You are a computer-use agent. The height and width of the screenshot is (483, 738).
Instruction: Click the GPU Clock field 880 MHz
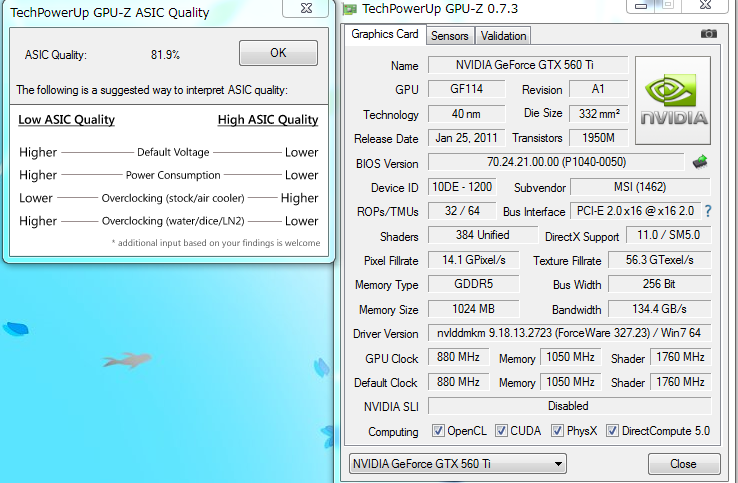(458, 357)
